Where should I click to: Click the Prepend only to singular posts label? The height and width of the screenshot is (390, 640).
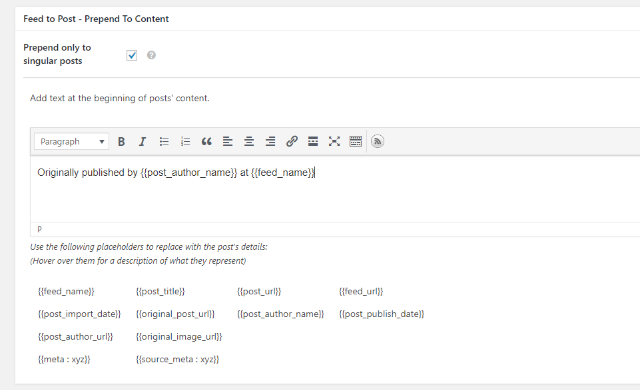click(57, 54)
